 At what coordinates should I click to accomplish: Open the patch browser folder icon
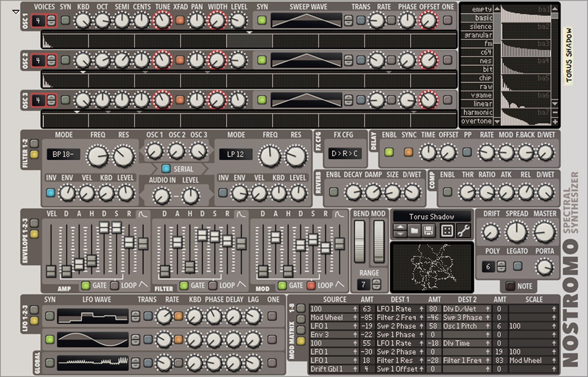(x=414, y=231)
